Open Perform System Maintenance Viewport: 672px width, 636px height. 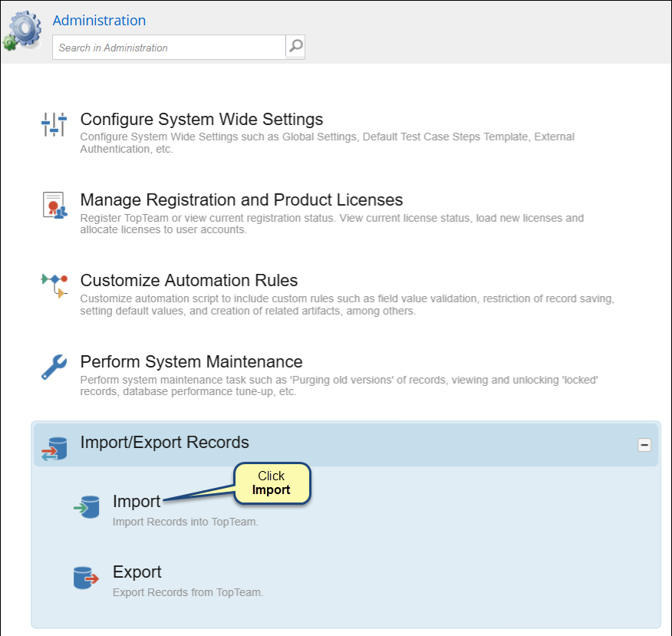click(x=191, y=361)
